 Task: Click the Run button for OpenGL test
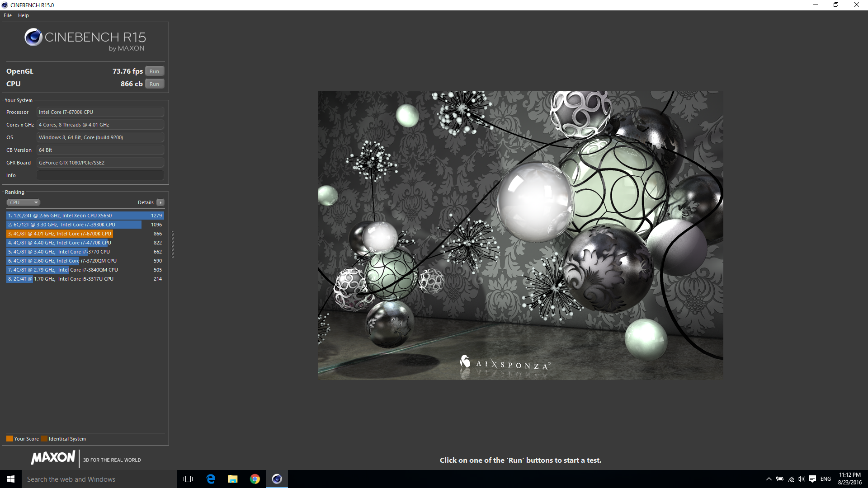tap(155, 71)
